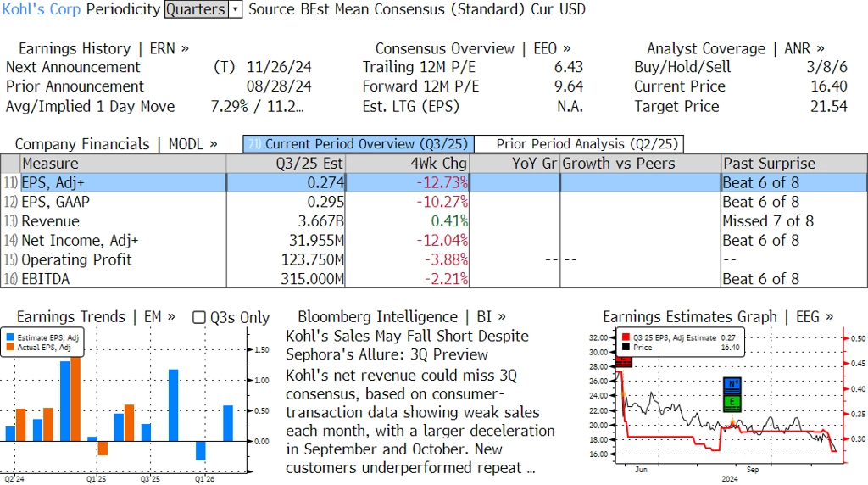Open Earnings Estimates Graph EEG link

(x=718, y=316)
